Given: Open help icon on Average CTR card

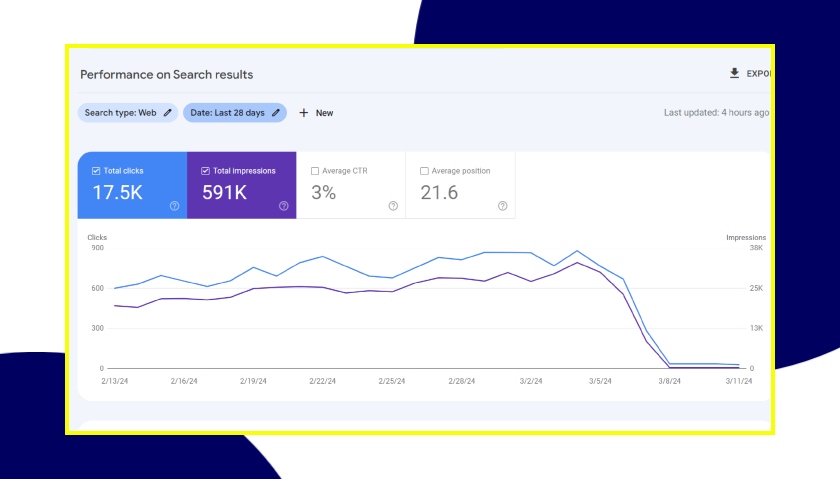Looking at the screenshot, I should click(393, 206).
